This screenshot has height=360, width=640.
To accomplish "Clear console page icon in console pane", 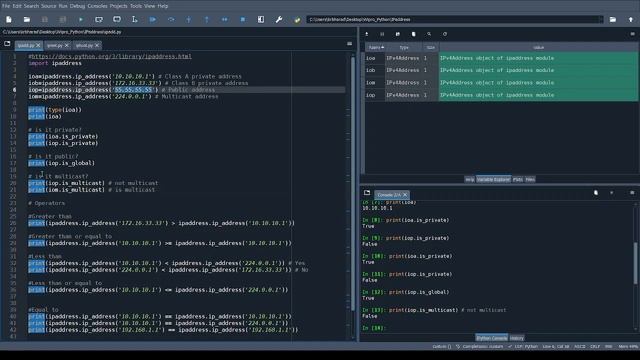I will coord(596,193).
